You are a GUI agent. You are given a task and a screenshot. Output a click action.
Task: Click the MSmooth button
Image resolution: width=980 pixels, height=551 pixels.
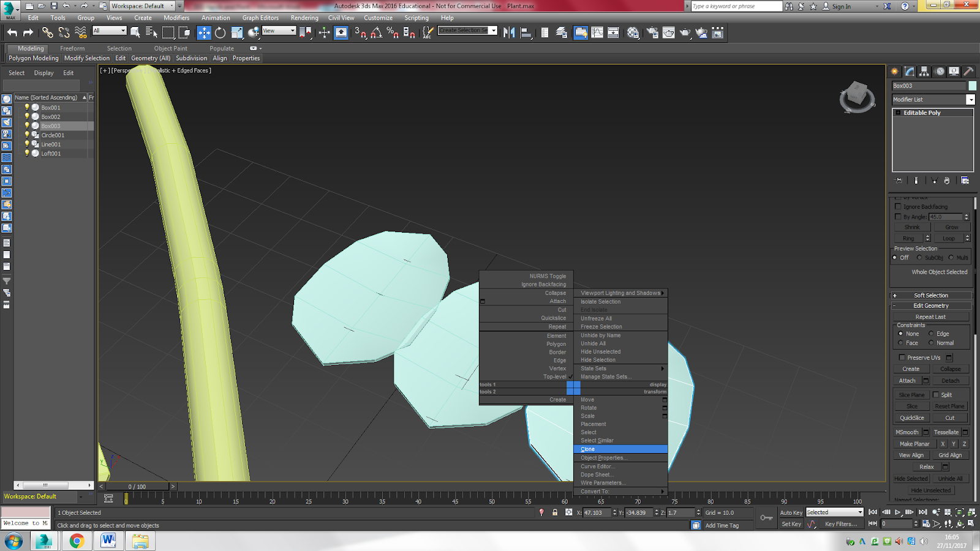coord(907,432)
